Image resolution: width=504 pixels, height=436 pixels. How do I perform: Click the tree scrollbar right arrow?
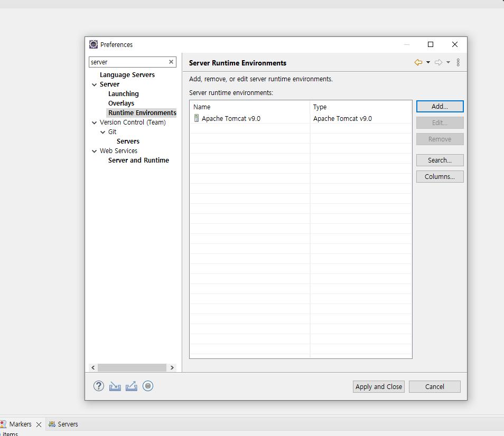pyautogui.click(x=172, y=367)
